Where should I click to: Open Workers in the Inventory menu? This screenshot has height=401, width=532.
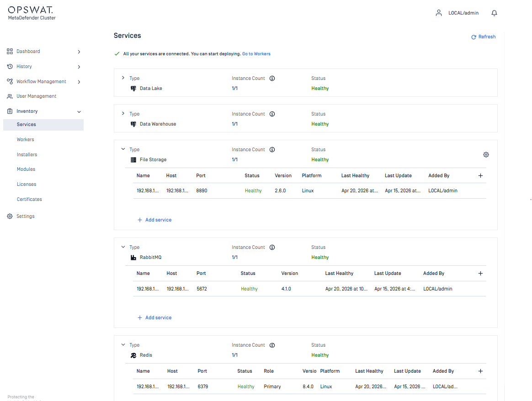pyautogui.click(x=26, y=140)
